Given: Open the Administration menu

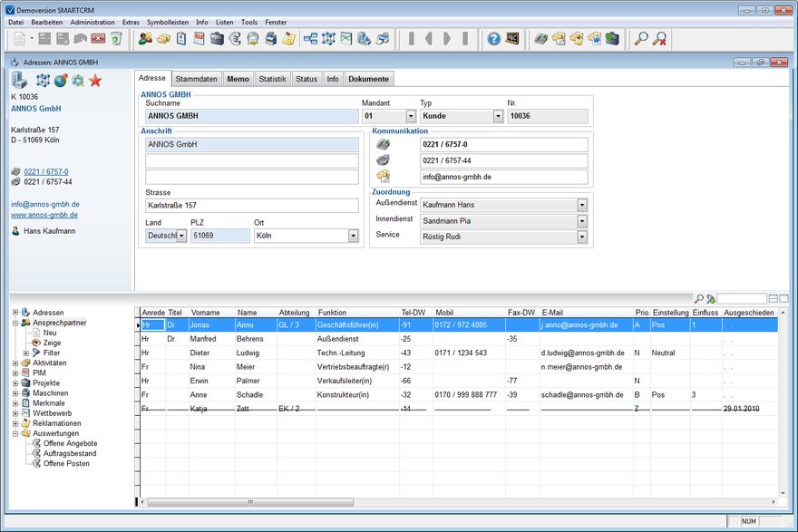Looking at the screenshot, I should 92,22.
